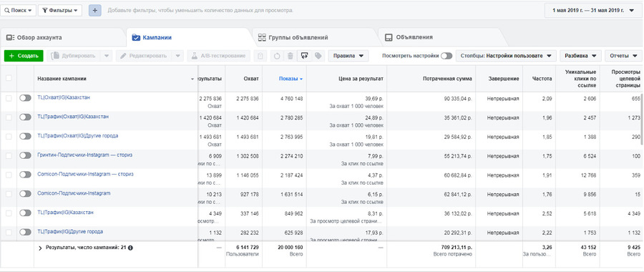Screen dimensions: 644x272
Task: Click the vertical scrollbar of the table
Action: coord(642,119)
